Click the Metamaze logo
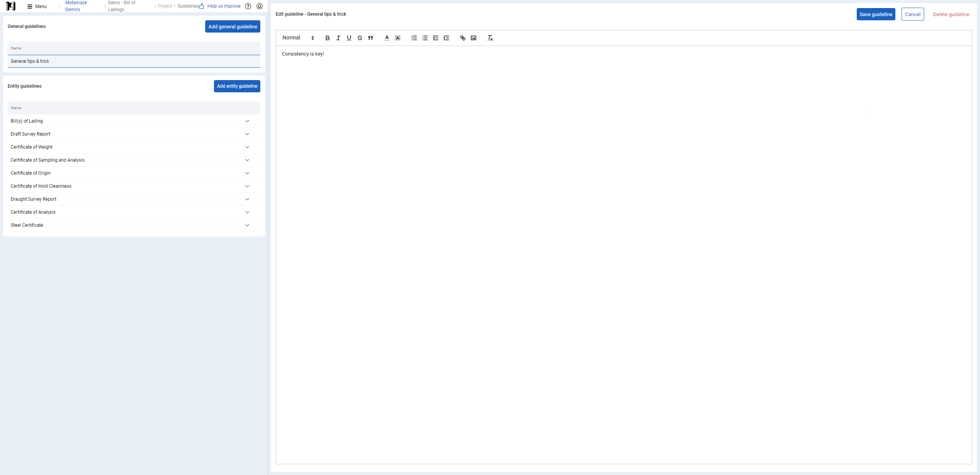The height and width of the screenshot is (475, 980). [11, 6]
